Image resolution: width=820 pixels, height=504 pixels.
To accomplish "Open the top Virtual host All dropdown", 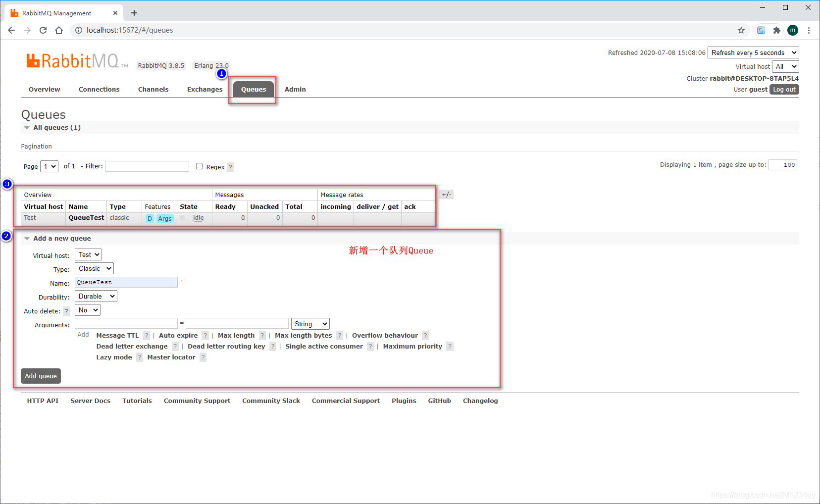I will coord(785,66).
